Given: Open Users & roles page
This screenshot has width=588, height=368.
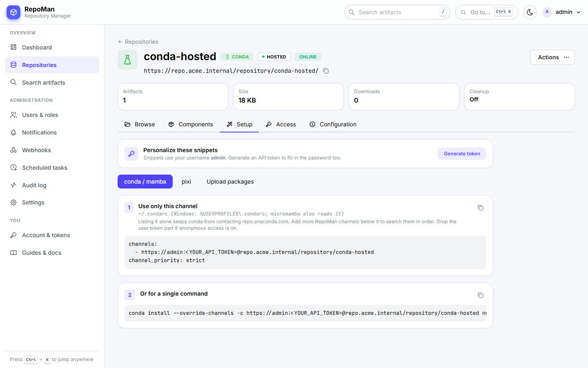Looking at the screenshot, I should [52, 115].
